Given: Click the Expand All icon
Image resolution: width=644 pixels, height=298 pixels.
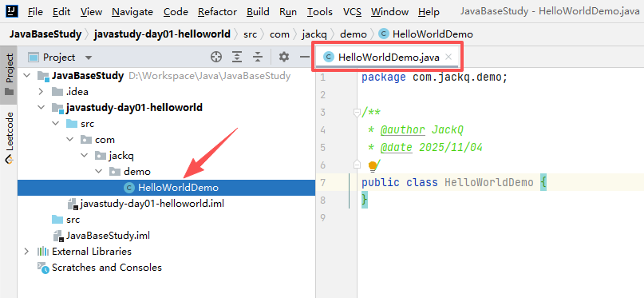Looking at the screenshot, I should click(236, 58).
